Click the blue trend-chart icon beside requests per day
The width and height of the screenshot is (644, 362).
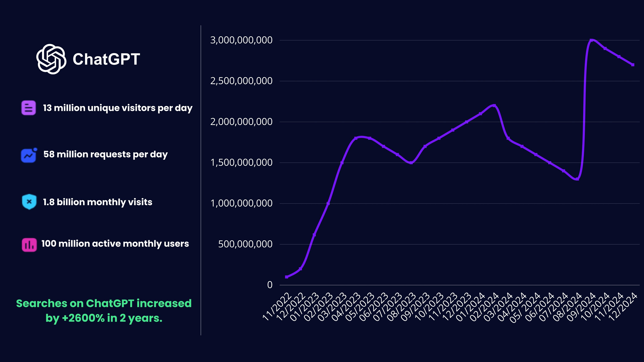click(x=29, y=155)
